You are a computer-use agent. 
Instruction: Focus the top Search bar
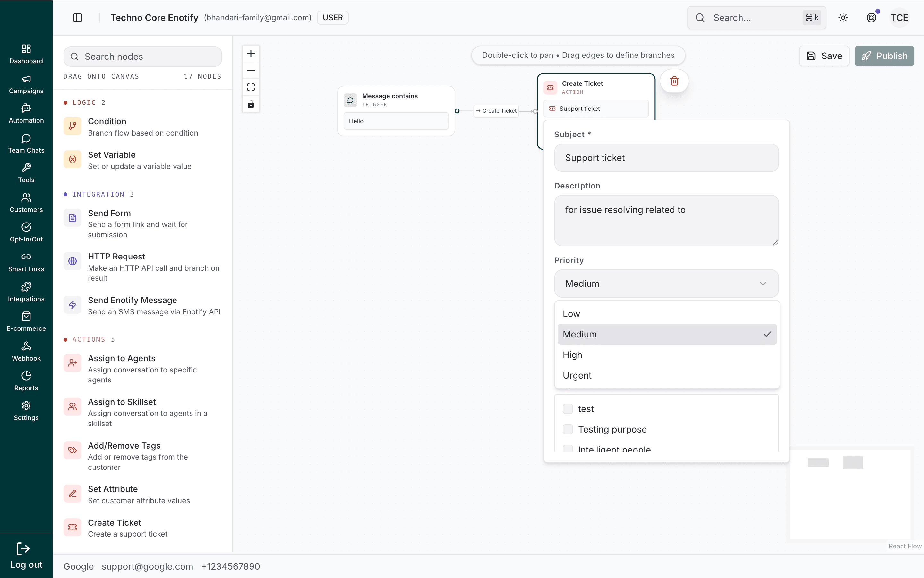click(x=757, y=18)
